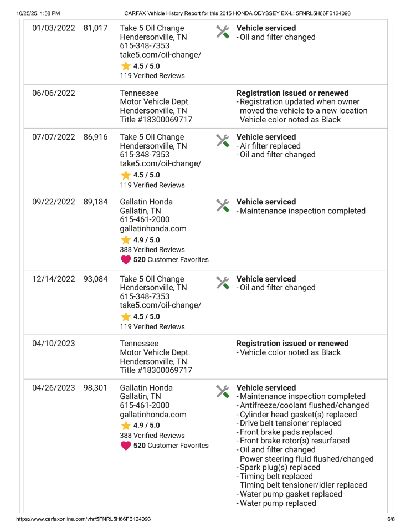
Task: Click the carfaxonline.com URL in page footer
Action: pos(83,519)
